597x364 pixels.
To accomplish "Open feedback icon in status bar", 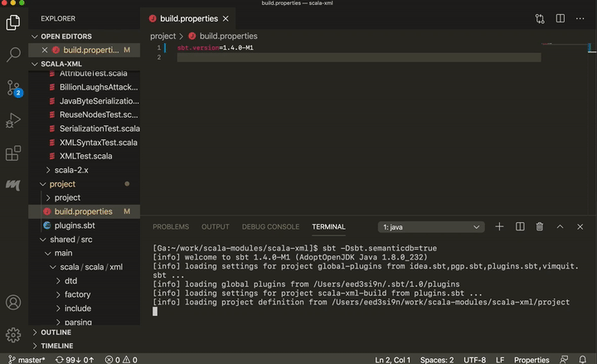I will [564, 359].
